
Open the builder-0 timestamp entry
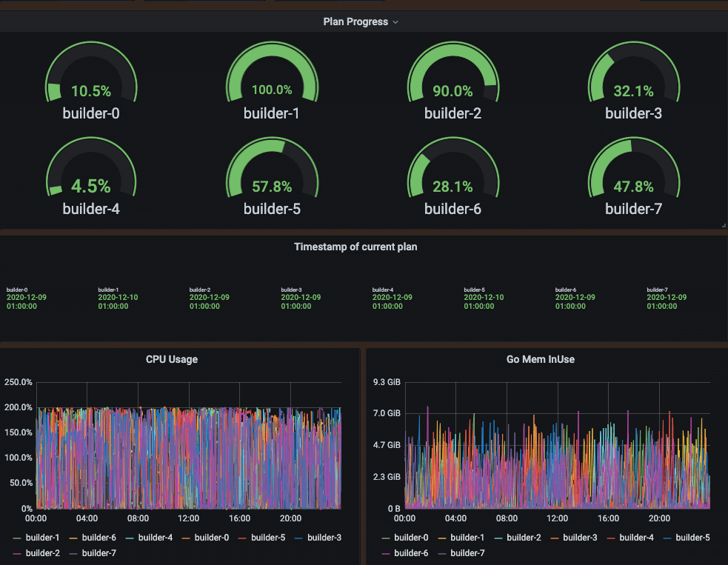pyautogui.click(x=23, y=297)
